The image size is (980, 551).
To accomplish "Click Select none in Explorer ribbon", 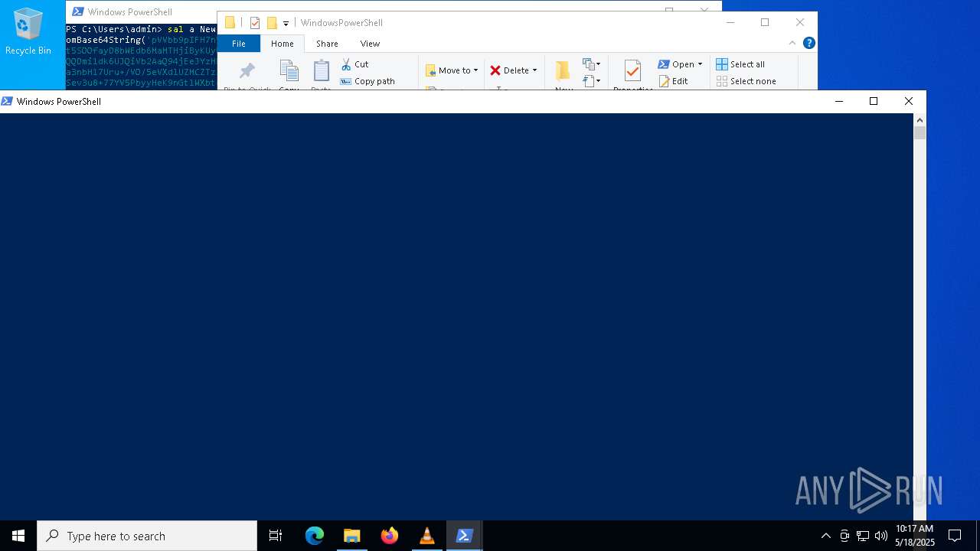I will 746,81.
